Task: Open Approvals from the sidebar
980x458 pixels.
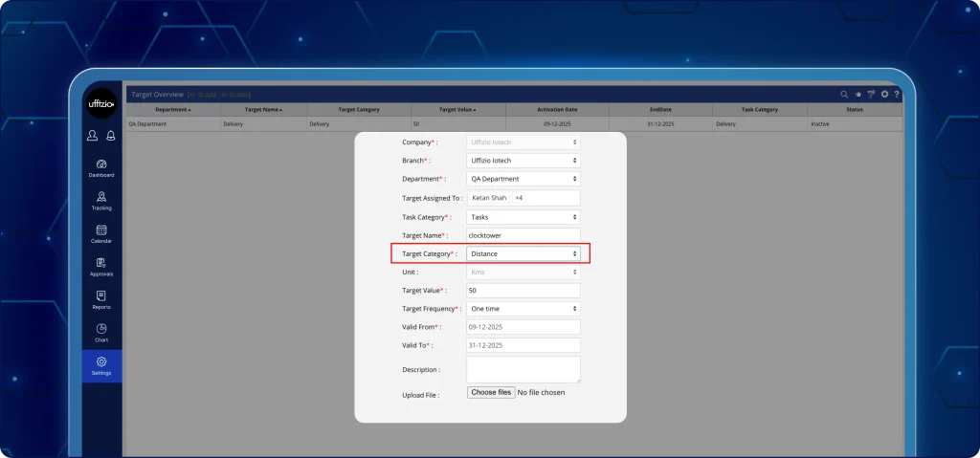Action: 101,268
